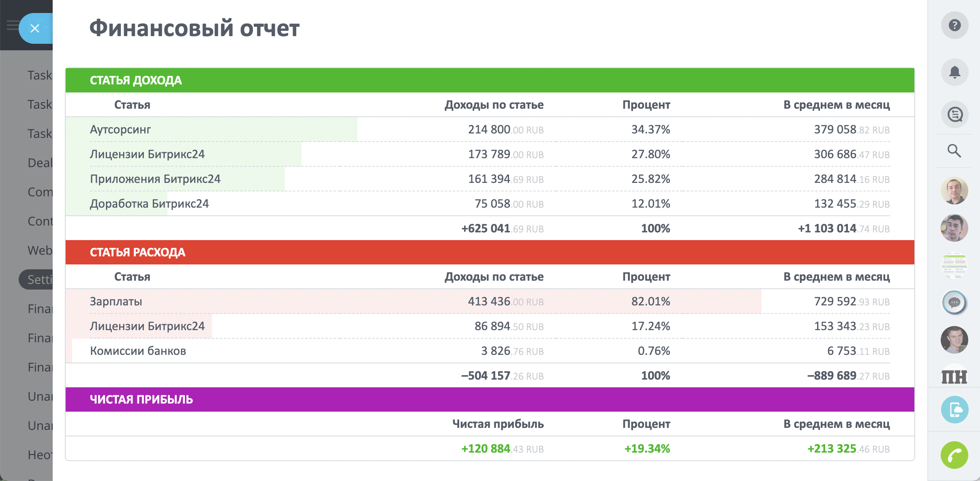Open the blue-ringed speech bubble chat
Viewport: 980px width, 481px height.
point(954,303)
